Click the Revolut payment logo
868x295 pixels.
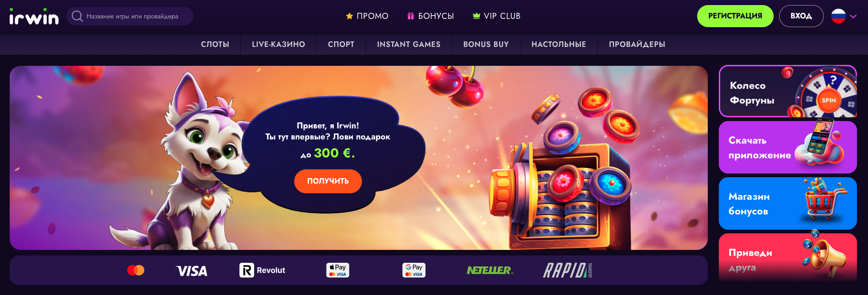262,270
